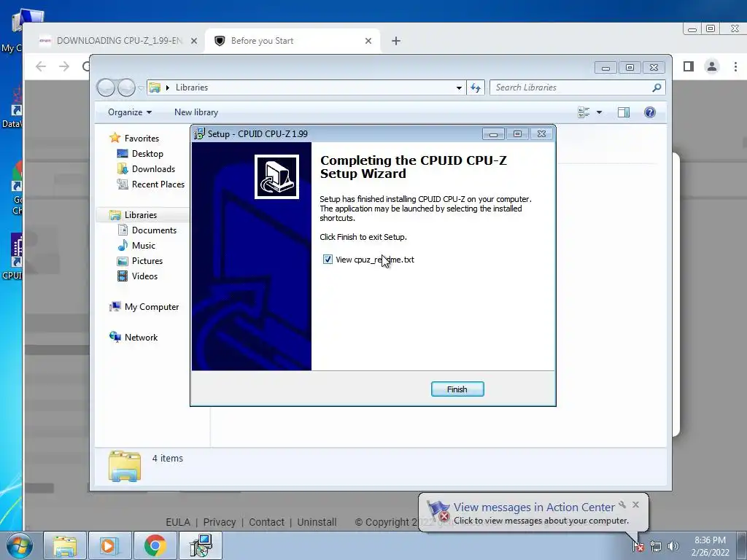Uncheck View cpuz_readme.txt checkbox
747x560 pixels.
click(x=328, y=260)
